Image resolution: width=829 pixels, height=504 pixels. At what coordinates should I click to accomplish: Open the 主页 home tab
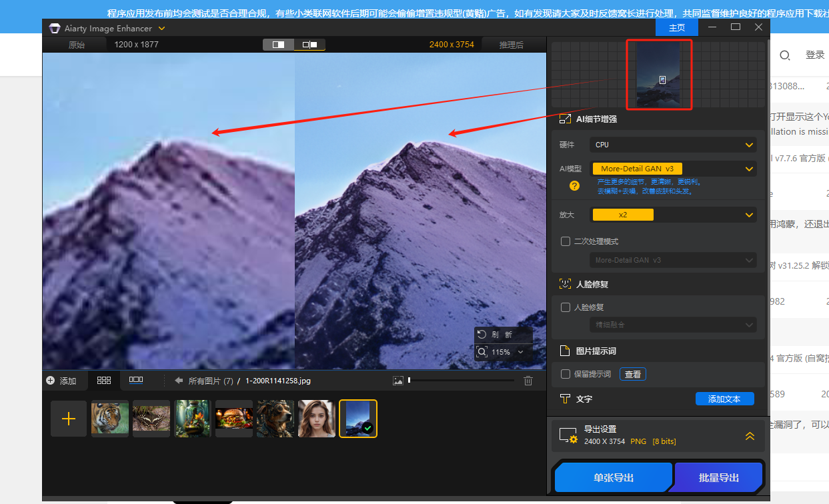(677, 27)
